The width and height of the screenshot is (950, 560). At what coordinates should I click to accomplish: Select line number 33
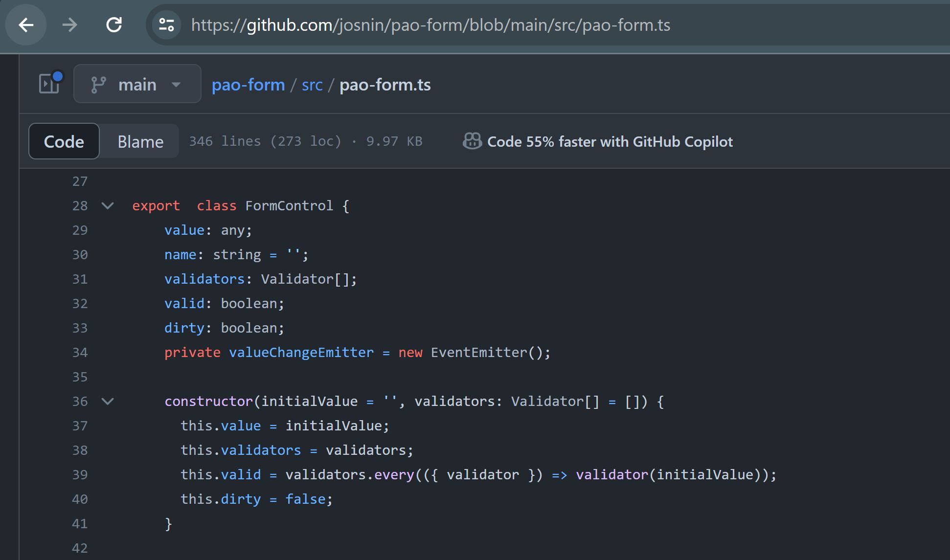(x=80, y=328)
